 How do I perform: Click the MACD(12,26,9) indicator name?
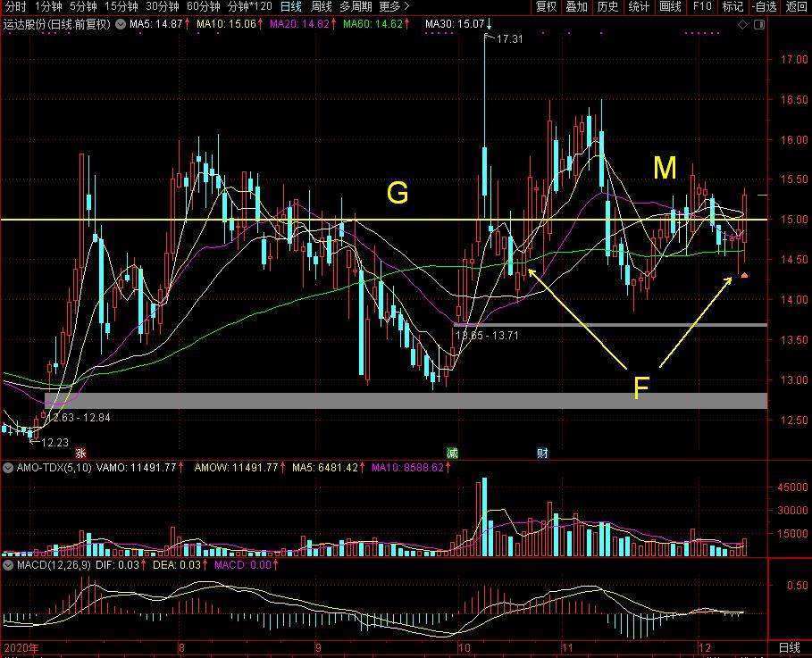[x=54, y=565]
